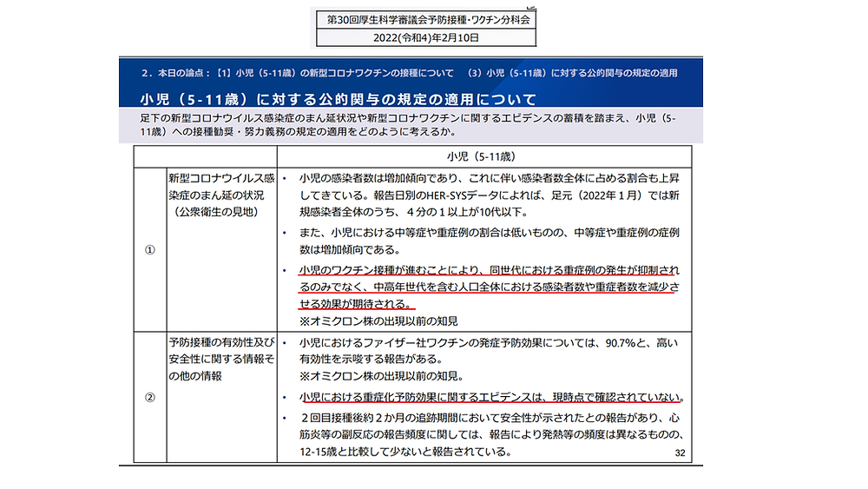Click the underlined line starting 小児のワクチン接種が進むこと

coord(490,270)
